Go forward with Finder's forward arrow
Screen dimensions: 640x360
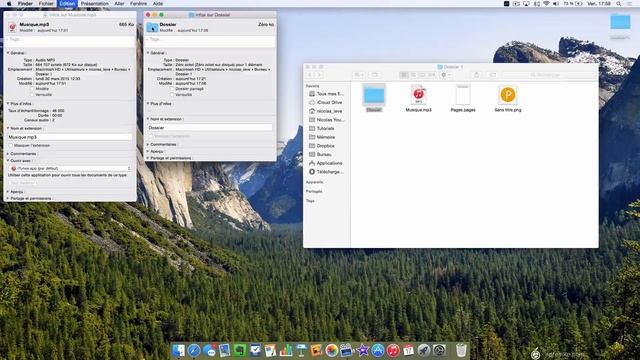tap(319, 75)
